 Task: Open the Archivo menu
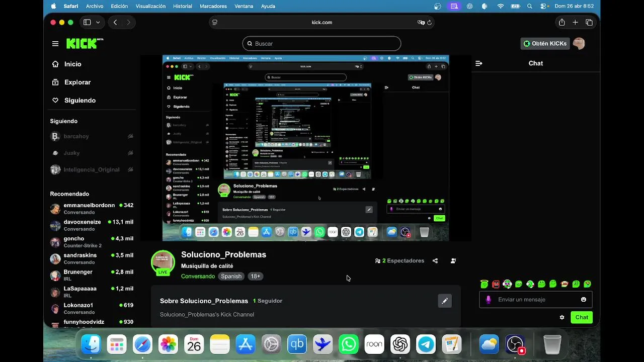(x=95, y=6)
